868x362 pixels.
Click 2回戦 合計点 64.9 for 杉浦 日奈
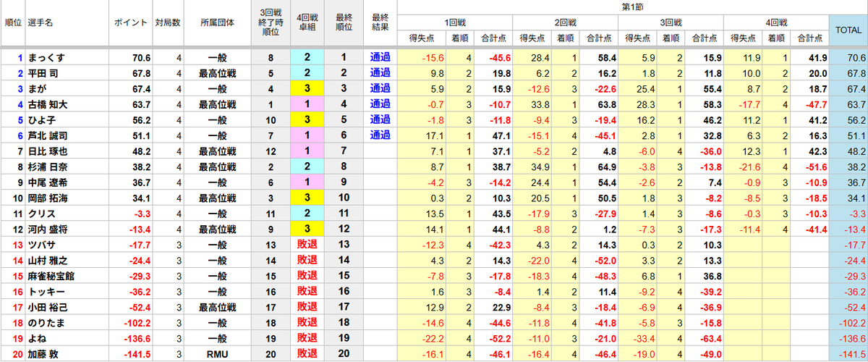pos(606,167)
